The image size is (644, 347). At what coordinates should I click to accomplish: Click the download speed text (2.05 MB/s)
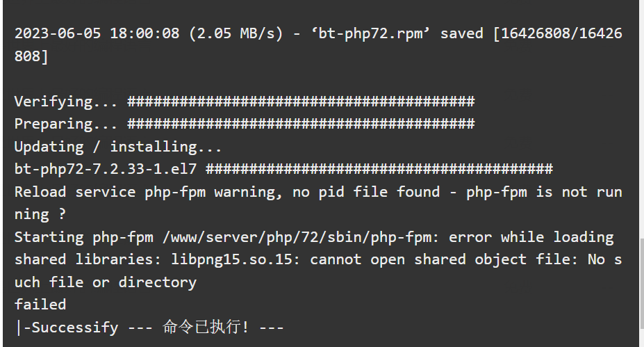pyautogui.click(x=236, y=33)
